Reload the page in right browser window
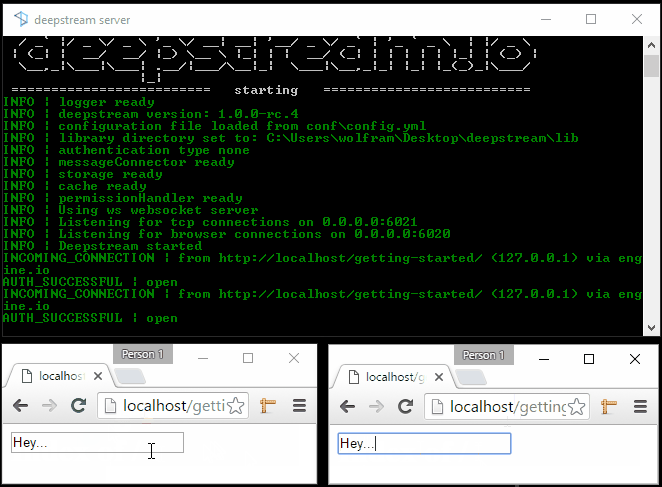Image resolution: width=662 pixels, height=487 pixels. click(406, 406)
